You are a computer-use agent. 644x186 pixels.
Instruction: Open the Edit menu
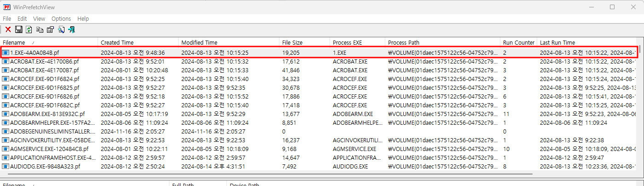[22, 19]
